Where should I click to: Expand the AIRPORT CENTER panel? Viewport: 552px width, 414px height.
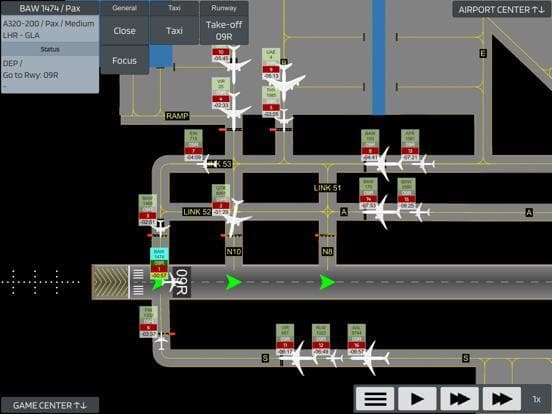[x=501, y=10]
